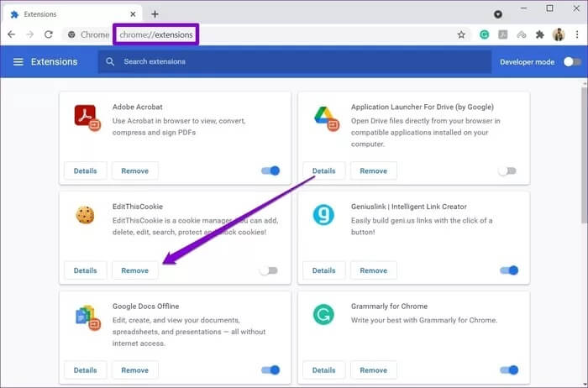Remove the Geniuslink extension
The image size is (588, 388).
[374, 270]
